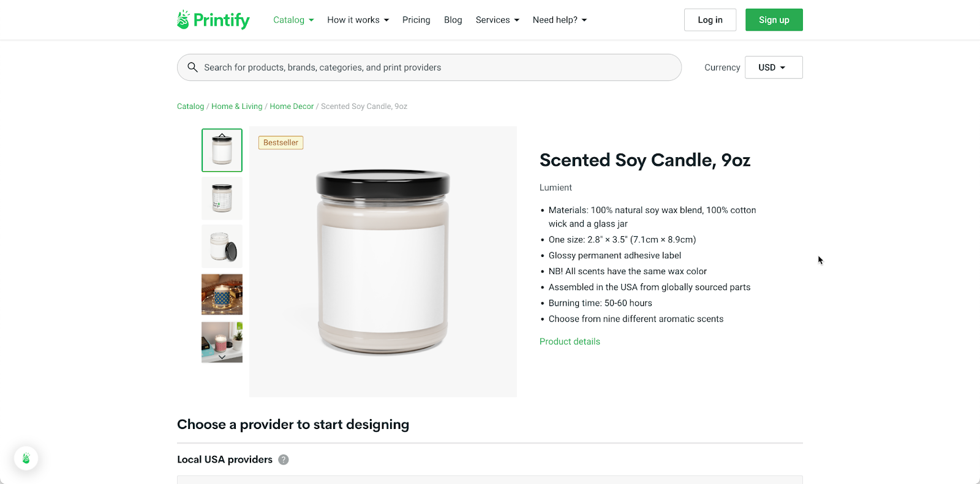Image resolution: width=980 pixels, height=484 pixels.
Task: Open the Product details link
Action: pos(569,341)
